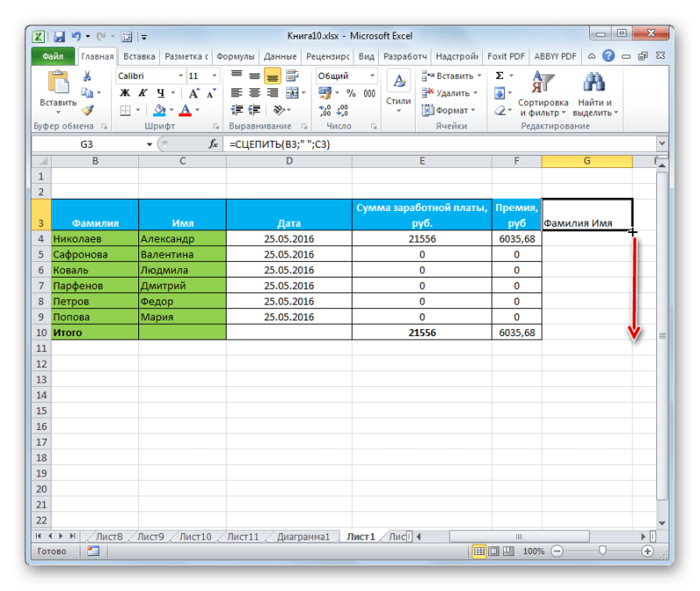700x591 pixels.
Task: Open the Вид ribbon tab
Action: coord(367,56)
